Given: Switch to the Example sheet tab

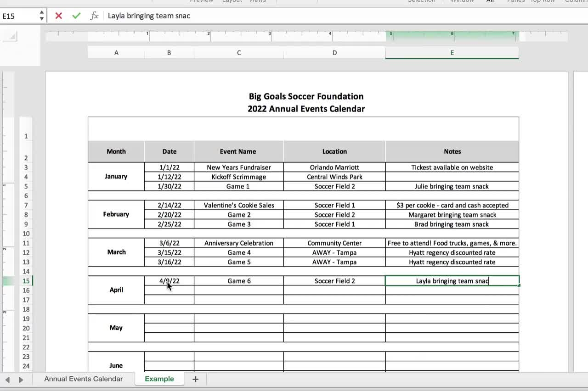Looking at the screenshot, I should tap(159, 379).
